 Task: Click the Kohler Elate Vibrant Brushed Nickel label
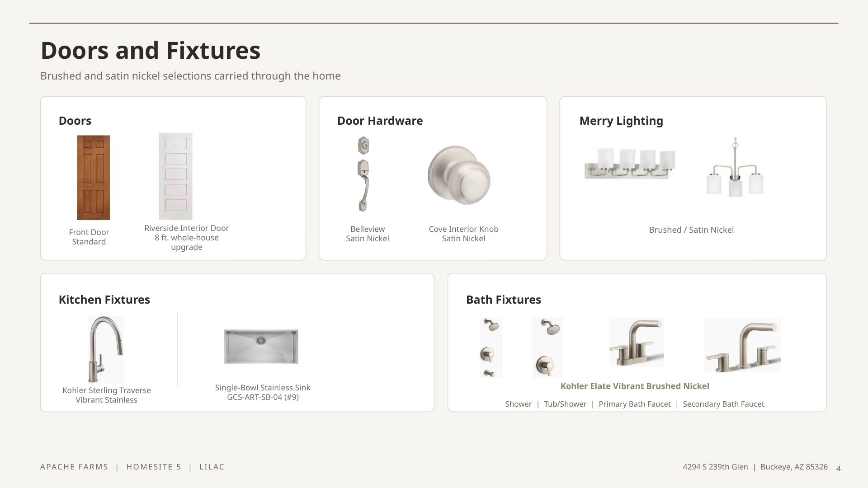[635, 386]
